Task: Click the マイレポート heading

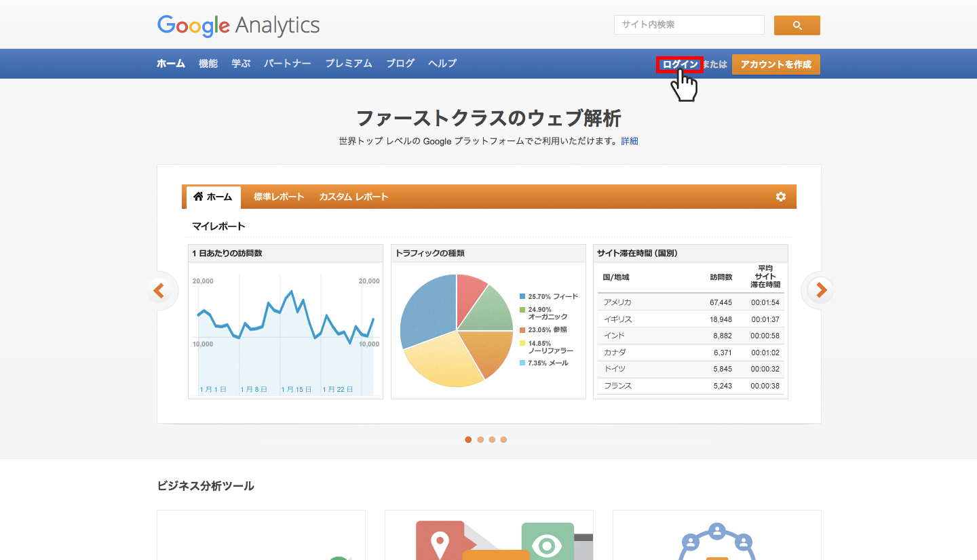Action: [218, 226]
